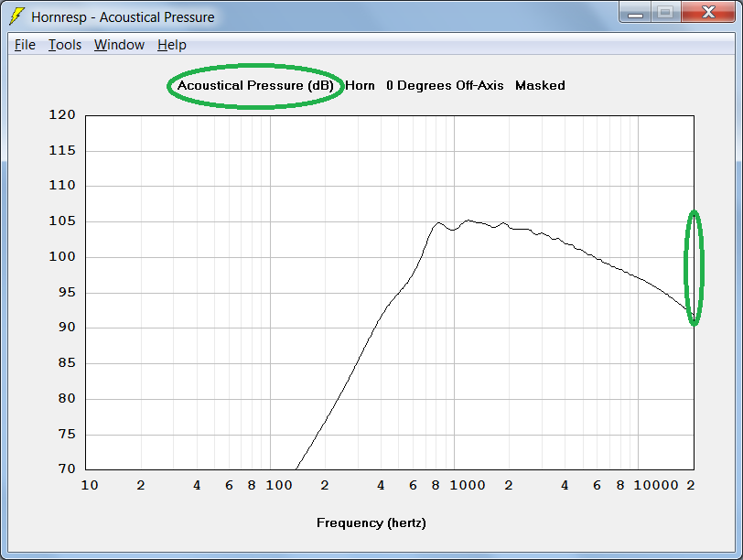Click the 70 dB y-axis value
Viewport: 743px width, 560px height.
[x=67, y=469]
